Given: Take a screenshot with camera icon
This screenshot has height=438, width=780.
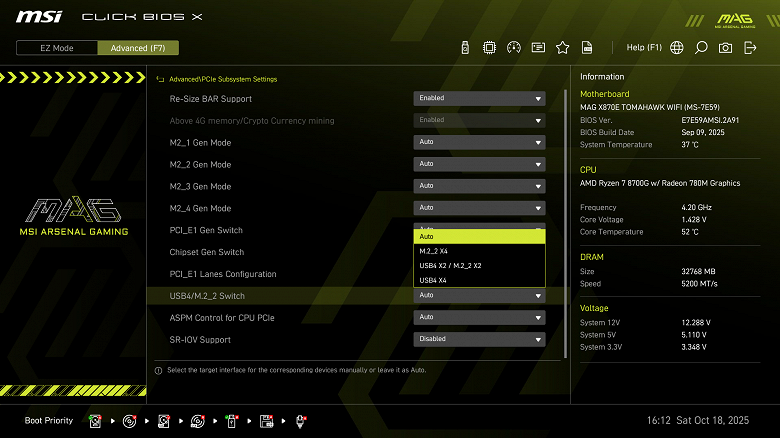Looking at the screenshot, I should pos(725,48).
